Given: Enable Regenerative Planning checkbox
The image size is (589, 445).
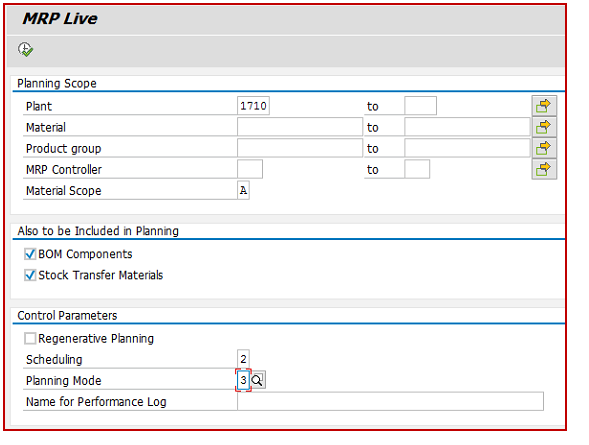Looking at the screenshot, I should tap(30, 338).
